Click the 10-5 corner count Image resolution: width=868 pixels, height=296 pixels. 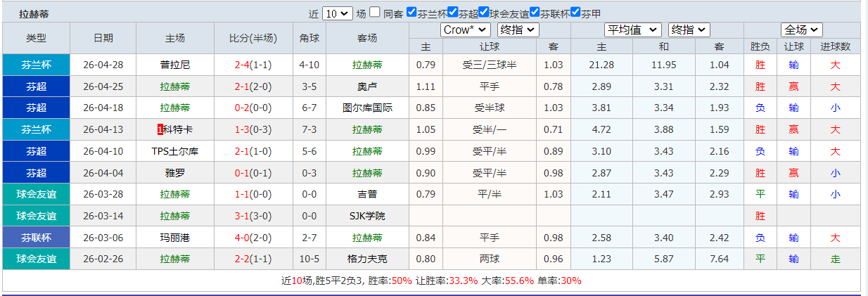[x=309, y=259]
